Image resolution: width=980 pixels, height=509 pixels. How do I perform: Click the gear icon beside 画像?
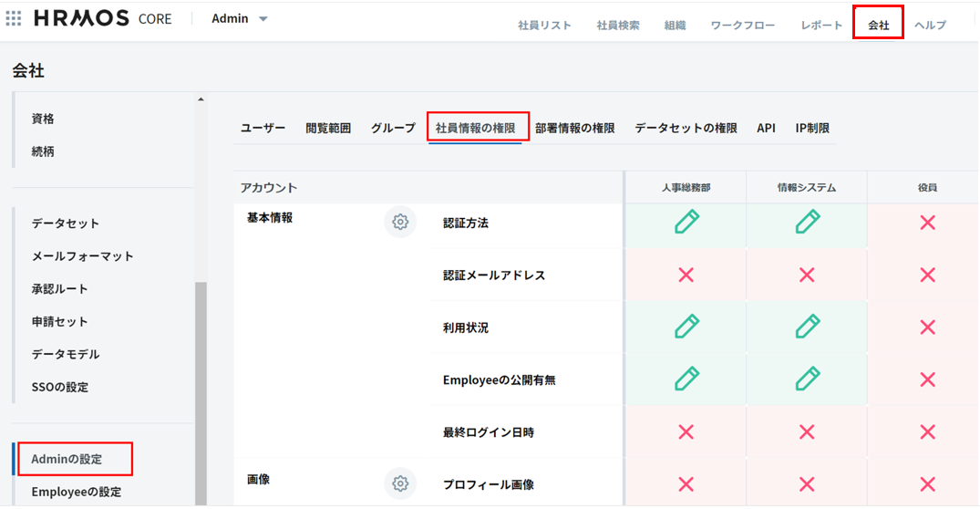click(x=399, y=483)
